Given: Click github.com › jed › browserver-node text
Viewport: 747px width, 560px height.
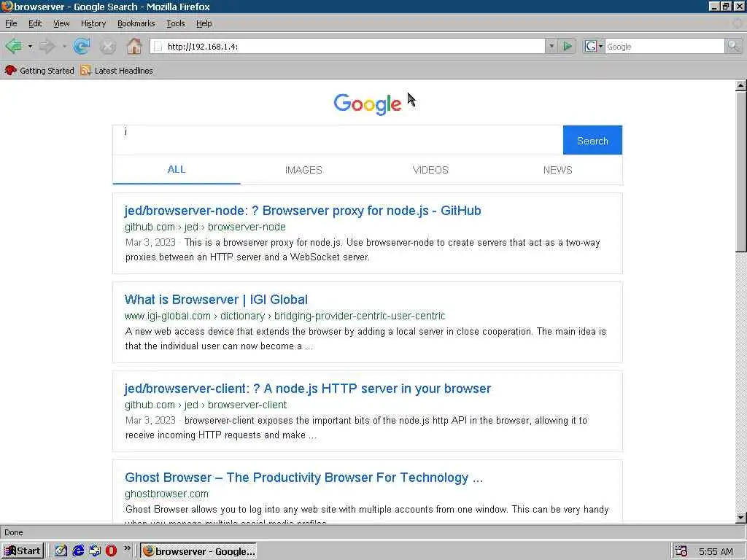Looking at the screenshot, I should pos(205,227).
